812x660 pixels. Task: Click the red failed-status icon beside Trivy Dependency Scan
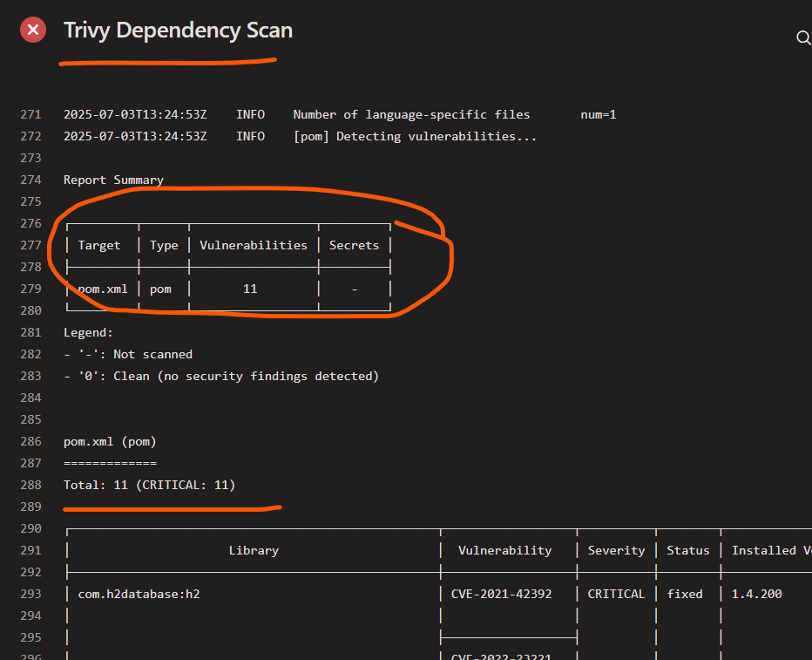pos(33,30)
